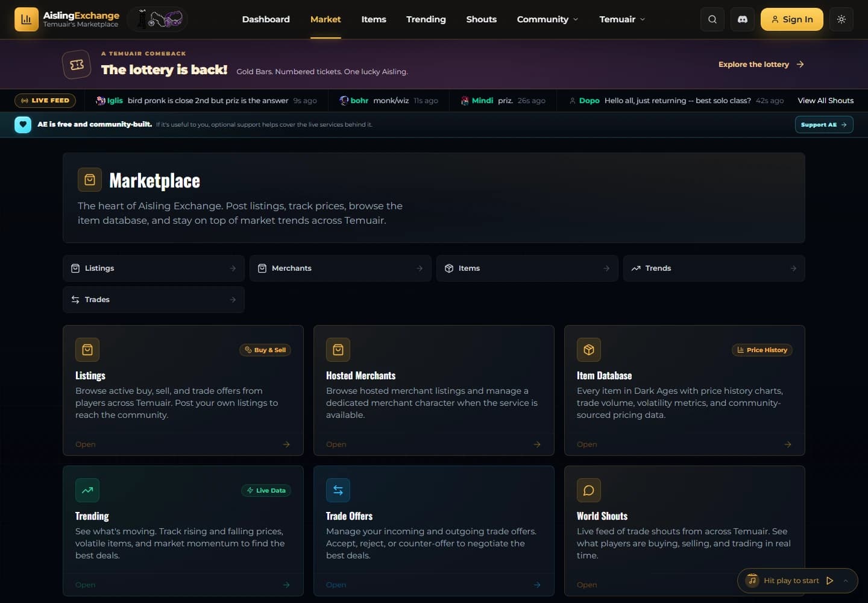Click Open text on the Item Database card

tap(587, 444)
